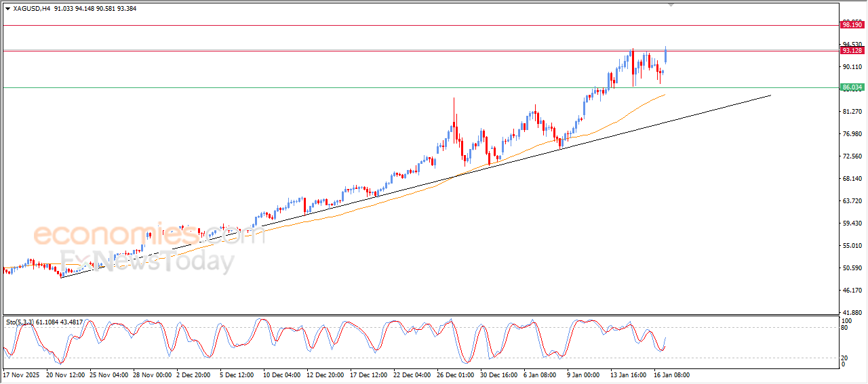Select the red 93.128 price label
Viewport: 868px width, 384px height.
851,51
